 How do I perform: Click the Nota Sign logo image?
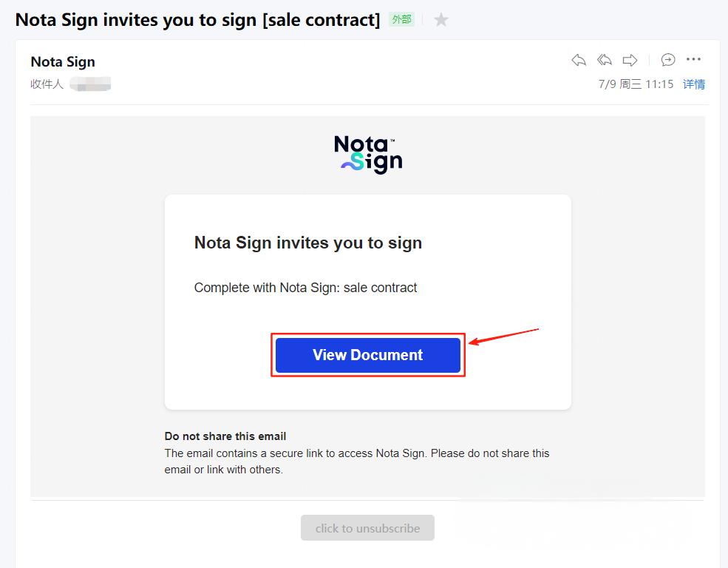click(x=368, y=154)
